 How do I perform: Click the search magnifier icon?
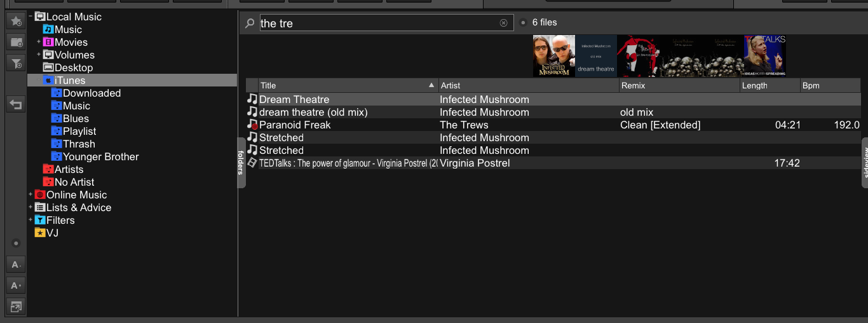click(250, 23)
